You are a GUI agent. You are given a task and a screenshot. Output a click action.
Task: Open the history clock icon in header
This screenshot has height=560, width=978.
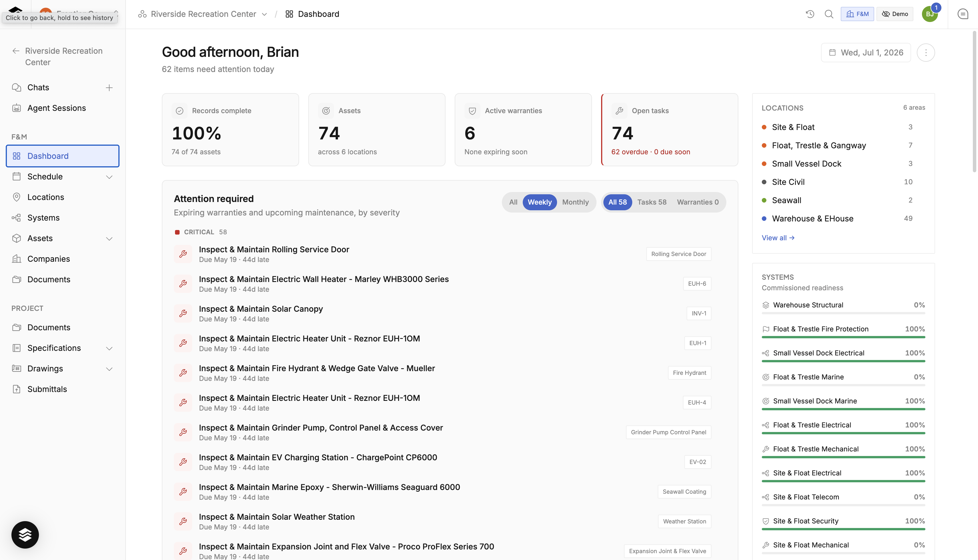click(x=810, y=14)
